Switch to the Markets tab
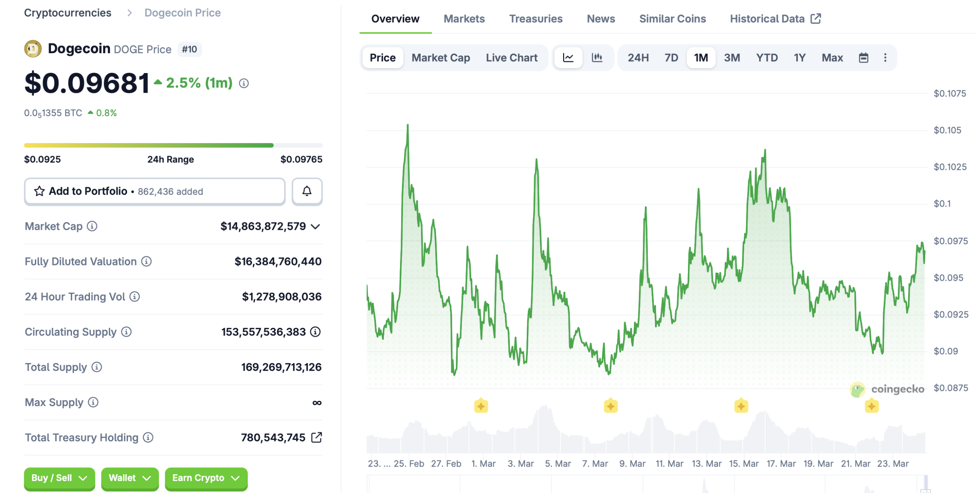Viewport: 980px width, 493px height. coord(464,18)
